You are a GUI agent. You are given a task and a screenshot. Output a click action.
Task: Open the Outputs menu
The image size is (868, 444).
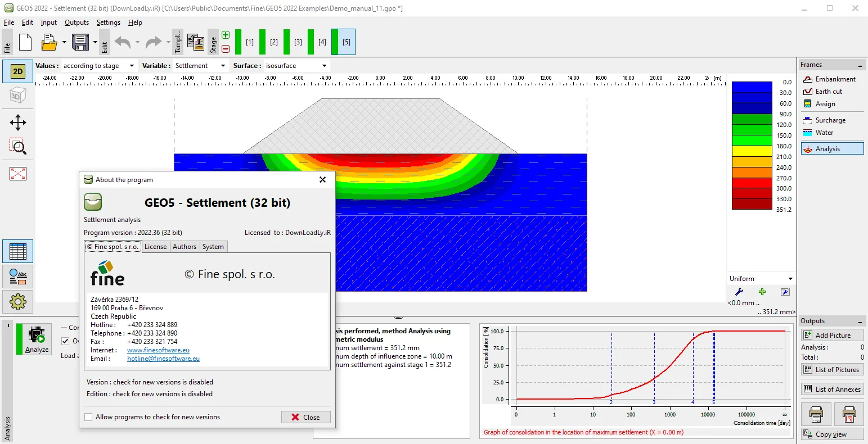pos(77,22)
